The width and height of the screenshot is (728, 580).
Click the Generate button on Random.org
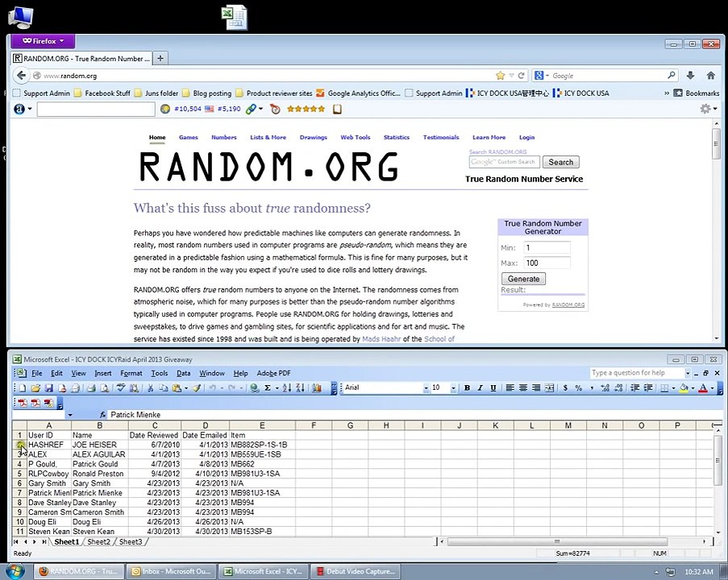click(524, 279)
